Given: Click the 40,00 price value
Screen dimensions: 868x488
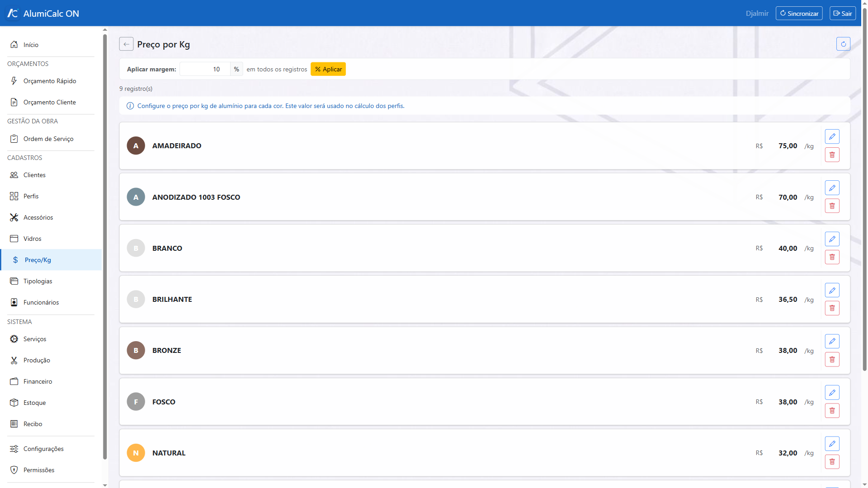Looking at the screenshot, I should pos(788,248).
